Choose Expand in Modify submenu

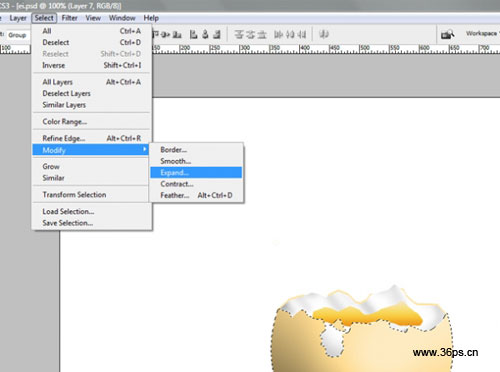[x=196, y=172]
